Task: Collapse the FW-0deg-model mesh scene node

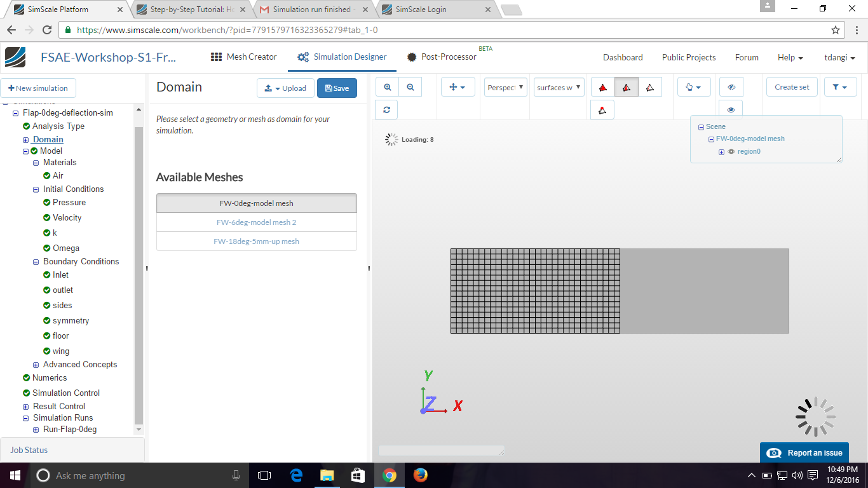Action: 712,139
